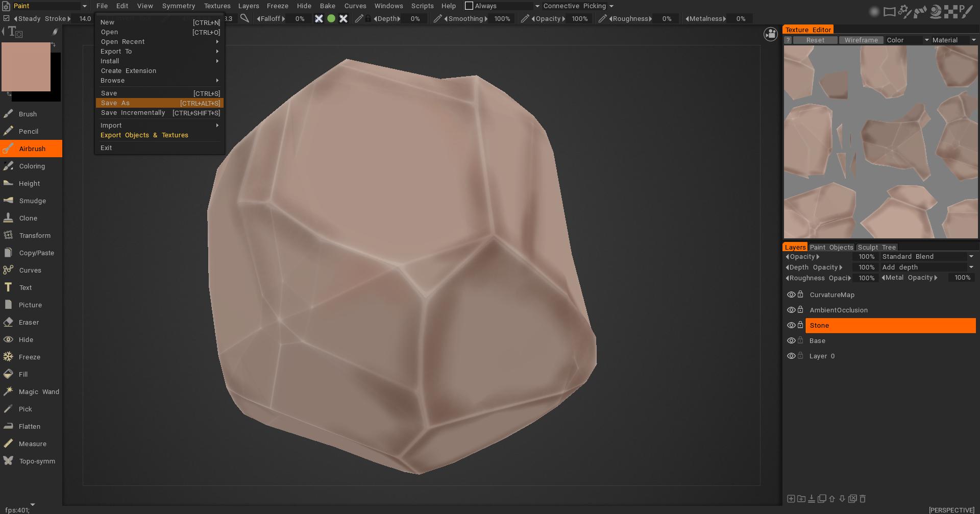
Task: Select the Coloring tool
Action: click(x=31, y=166)
